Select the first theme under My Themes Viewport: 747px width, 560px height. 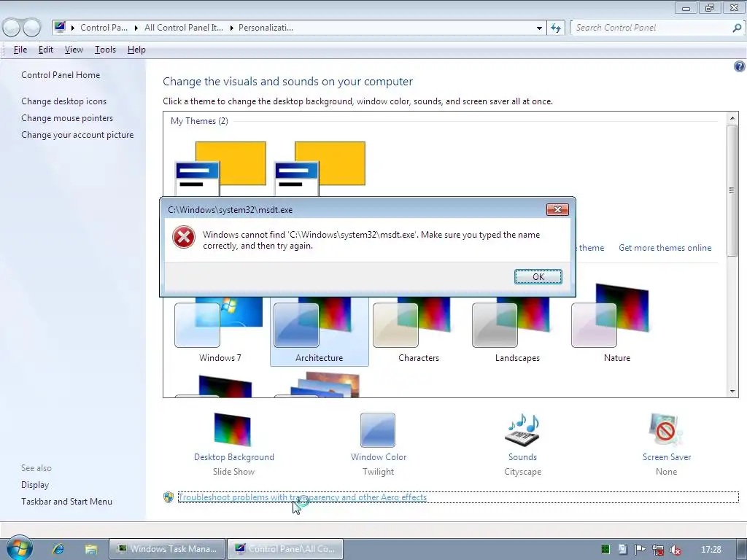point(220,168)
